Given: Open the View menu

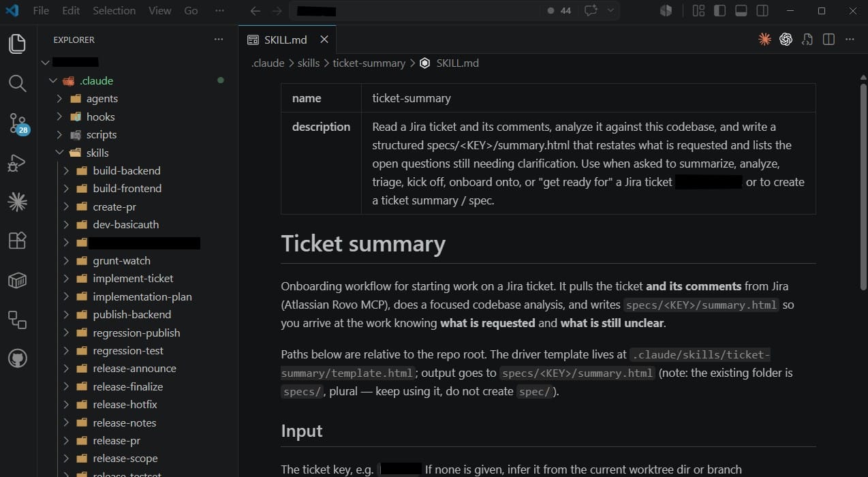Looking at the screenshot, I should [160, 11].
